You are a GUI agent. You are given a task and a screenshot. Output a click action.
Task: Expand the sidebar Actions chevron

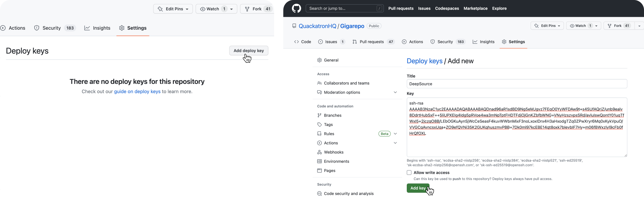pyautogui.click(x=395, y=143)
